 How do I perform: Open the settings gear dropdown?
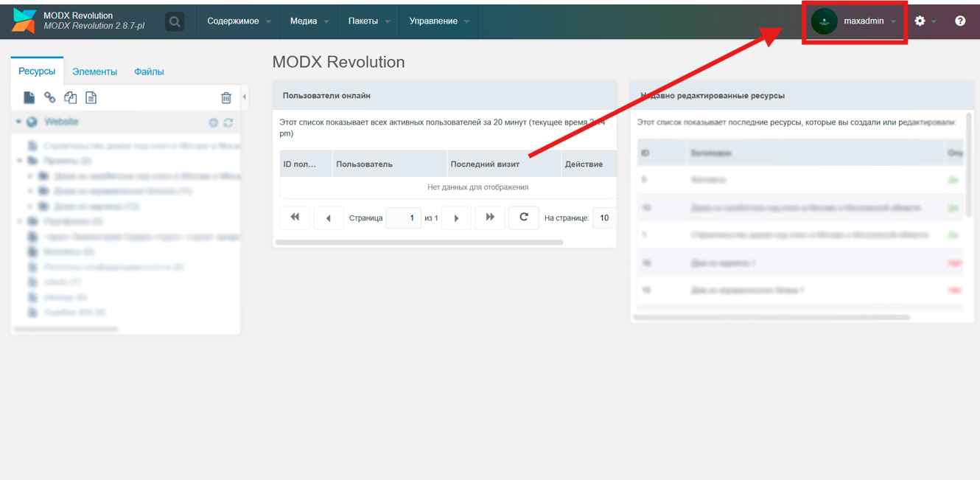924,21
